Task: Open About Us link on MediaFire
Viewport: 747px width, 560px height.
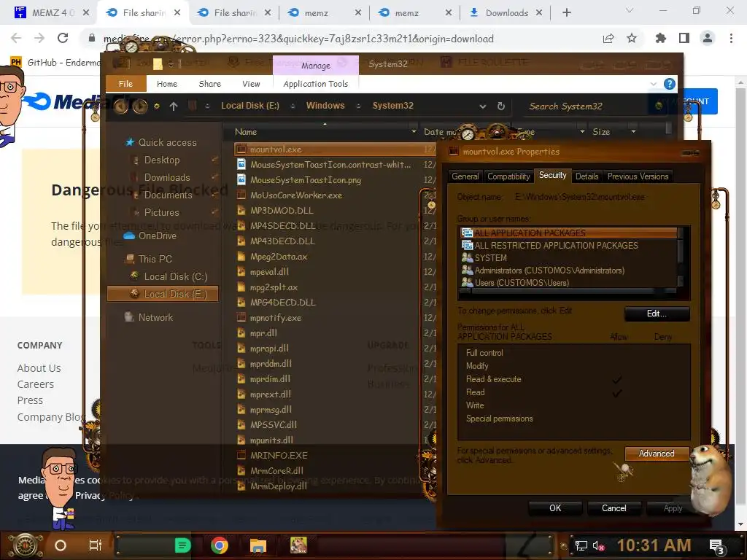Action: click(x=39, y=368)
